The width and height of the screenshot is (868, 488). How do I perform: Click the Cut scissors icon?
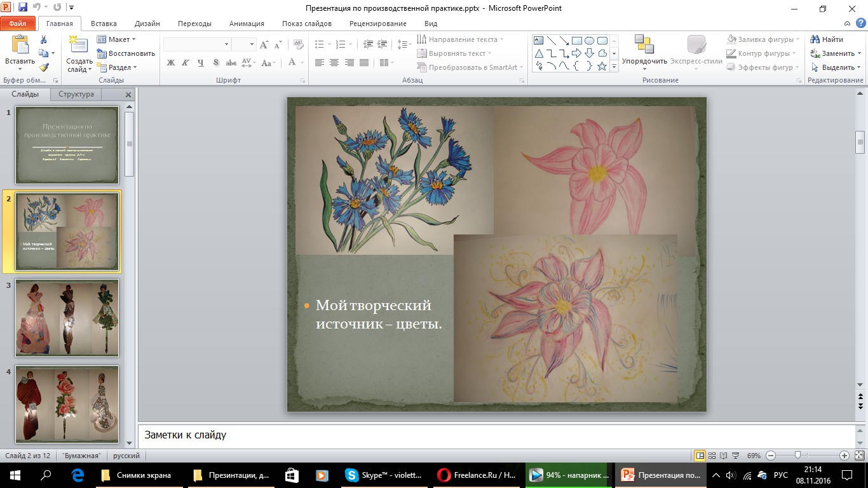coord(44,39)
